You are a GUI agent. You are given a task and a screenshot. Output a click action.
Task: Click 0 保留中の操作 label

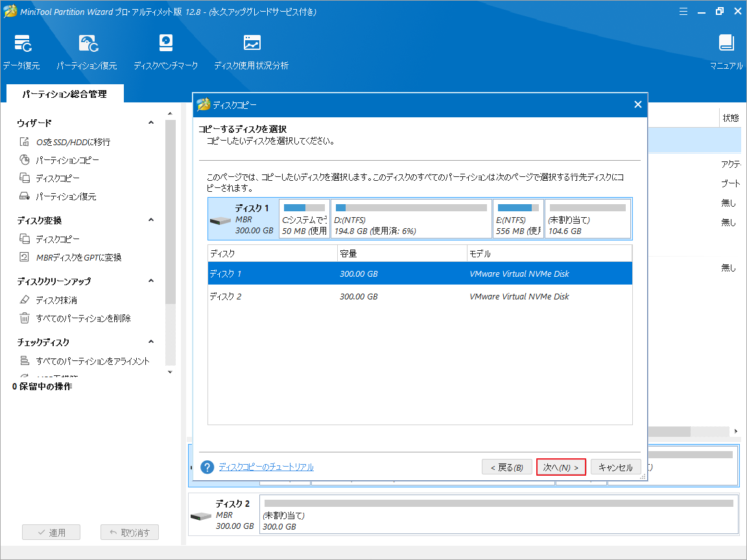(x=42, y=386)
